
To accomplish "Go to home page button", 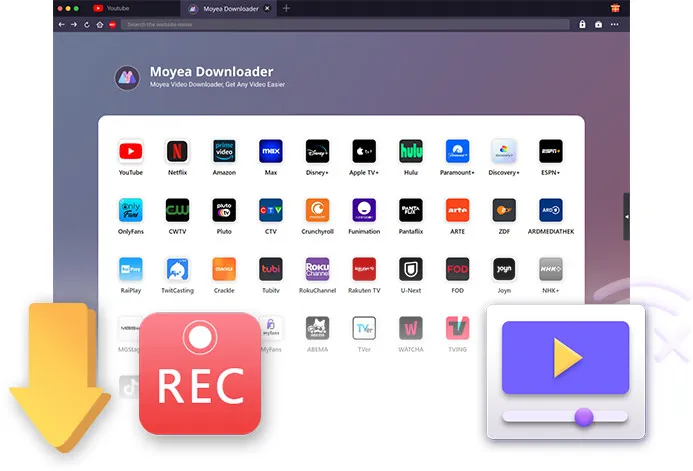I will tap(100, 25).
